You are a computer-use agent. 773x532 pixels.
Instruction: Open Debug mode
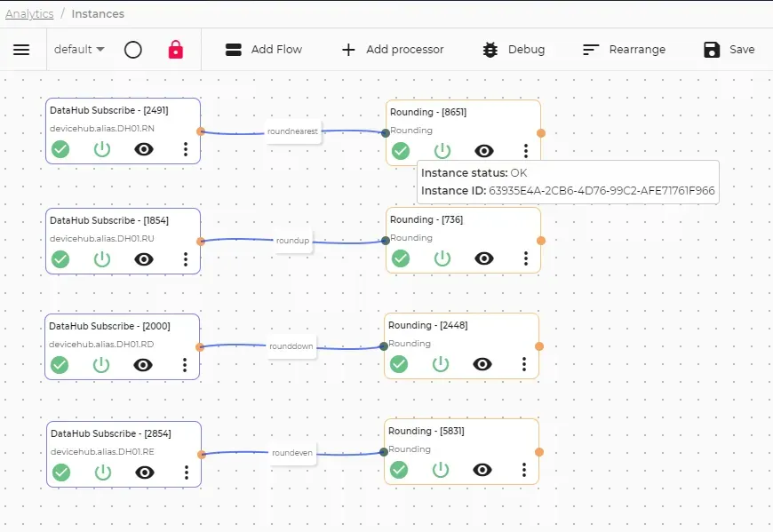tap(514, 49)
